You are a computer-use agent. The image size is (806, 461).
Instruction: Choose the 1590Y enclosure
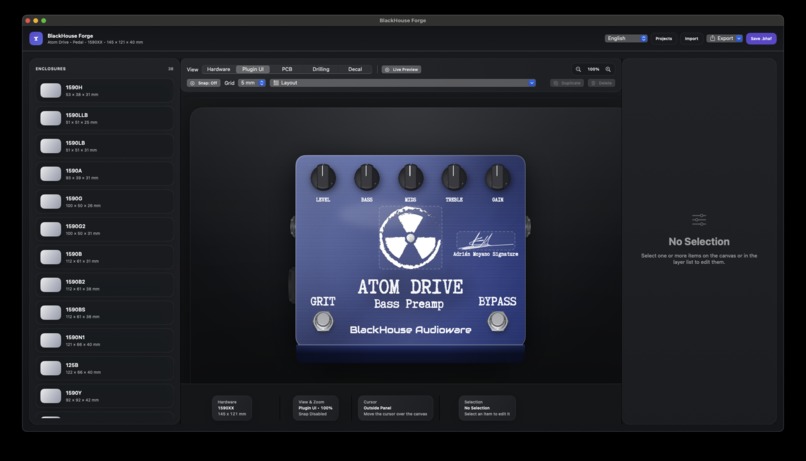point(104,396)
